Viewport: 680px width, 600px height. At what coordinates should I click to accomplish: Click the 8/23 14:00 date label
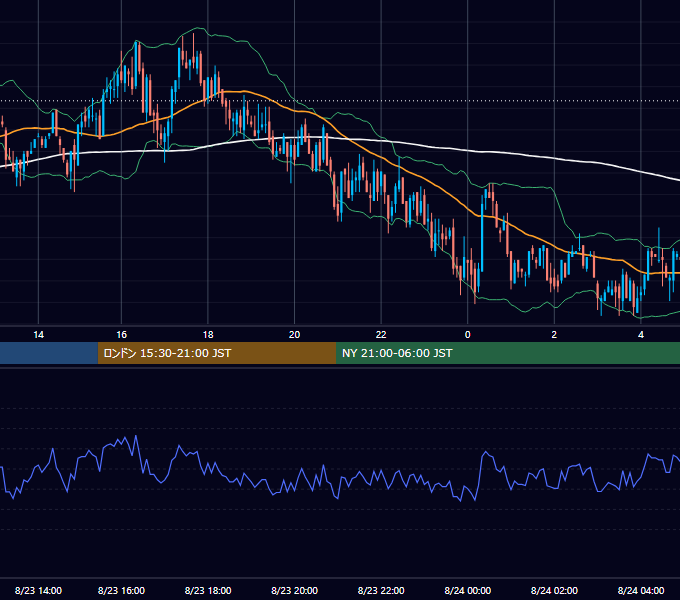pyautogui.click(x=38, y=590)
